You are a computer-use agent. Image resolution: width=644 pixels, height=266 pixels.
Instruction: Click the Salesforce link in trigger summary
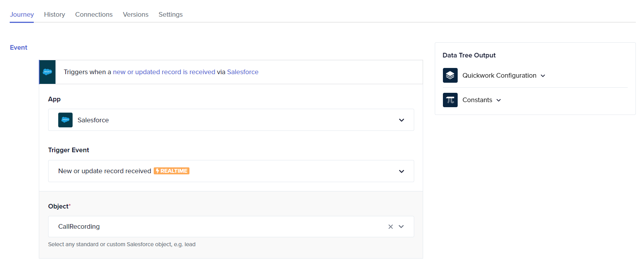click(x=243, y=72)
